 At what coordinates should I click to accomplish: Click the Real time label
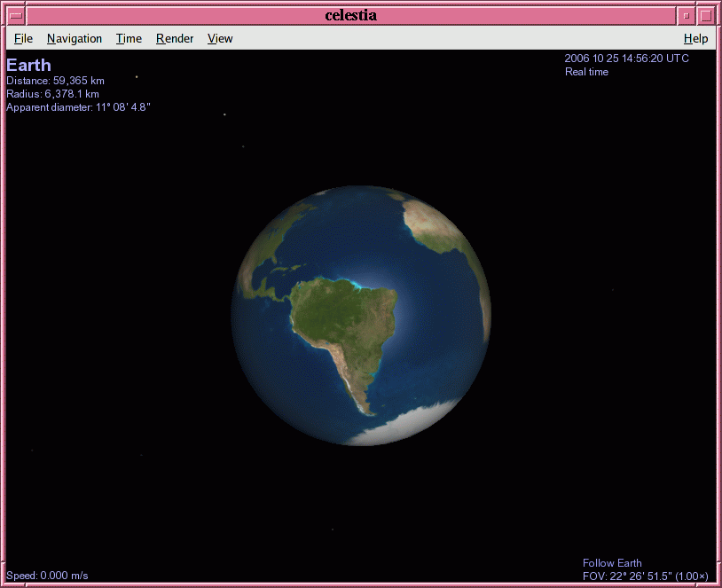pyautogui.click(x=586, y=72)
